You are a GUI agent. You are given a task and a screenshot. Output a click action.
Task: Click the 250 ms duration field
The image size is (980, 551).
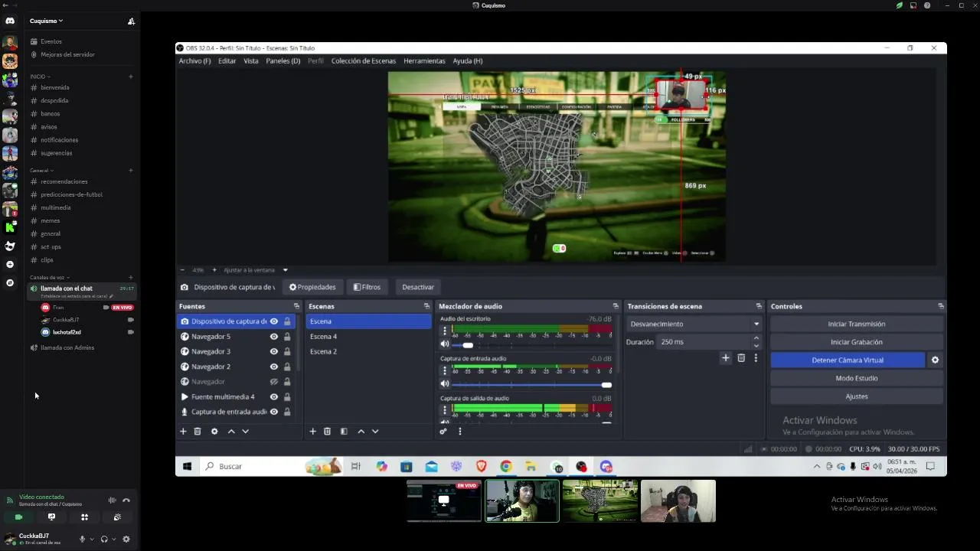coord(703,342)
